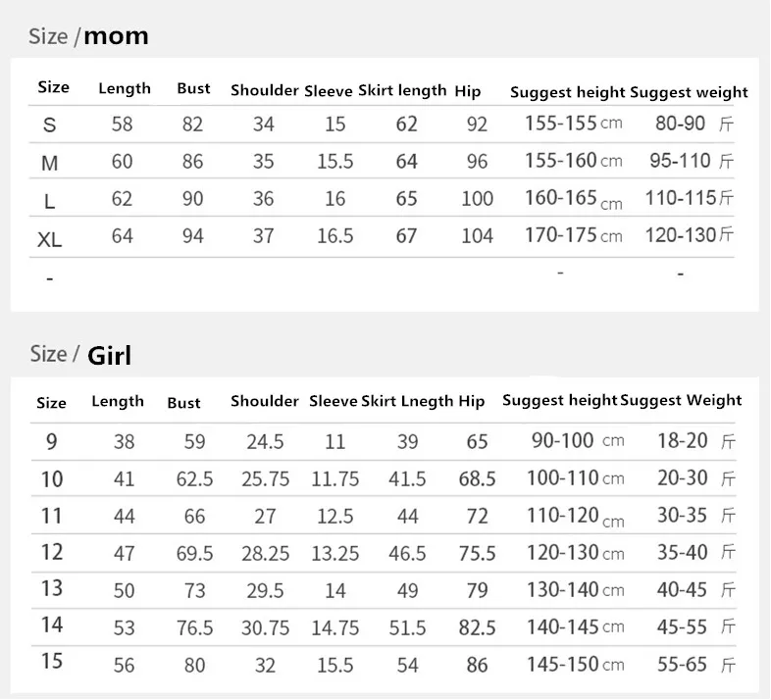Click the shoulder value 28.25 for size 12
This screenshot has height=700, width=771.
click(266, 554)
